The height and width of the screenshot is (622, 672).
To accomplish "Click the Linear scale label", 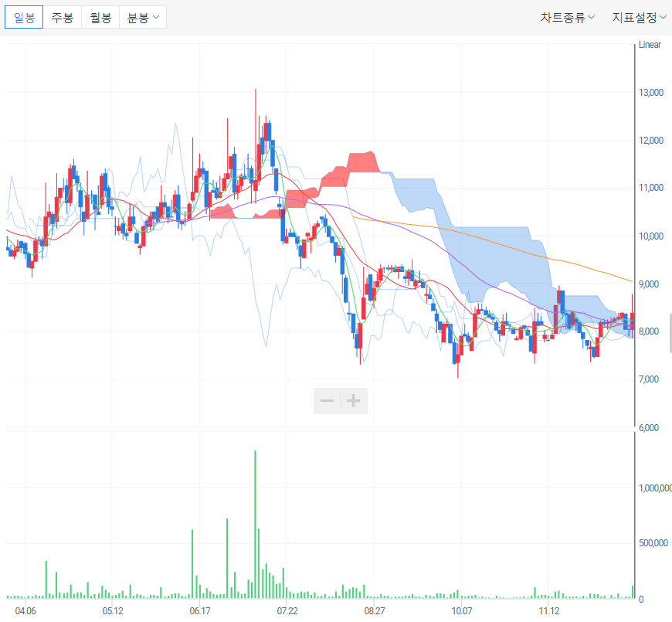I will coord(650,45).
